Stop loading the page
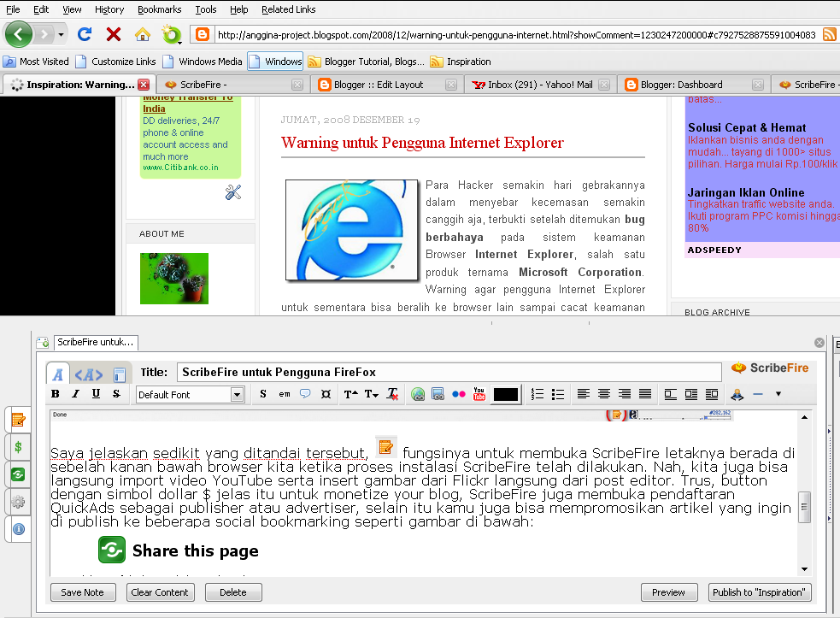 [x=114, y=34]
